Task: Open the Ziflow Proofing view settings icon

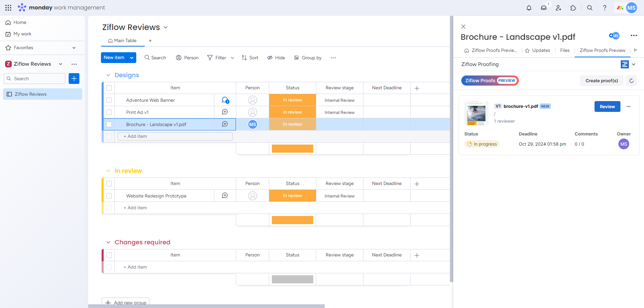Action: pyautogui.click(x=624, y=64)
